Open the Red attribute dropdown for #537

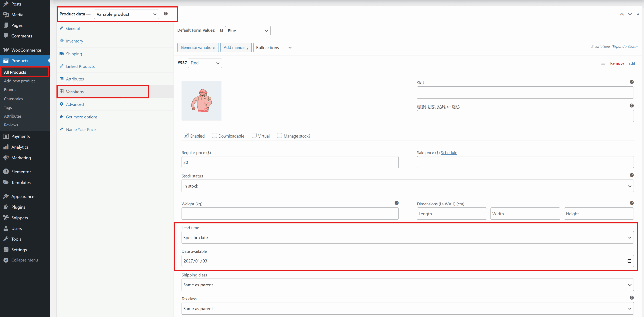[205, 63]
